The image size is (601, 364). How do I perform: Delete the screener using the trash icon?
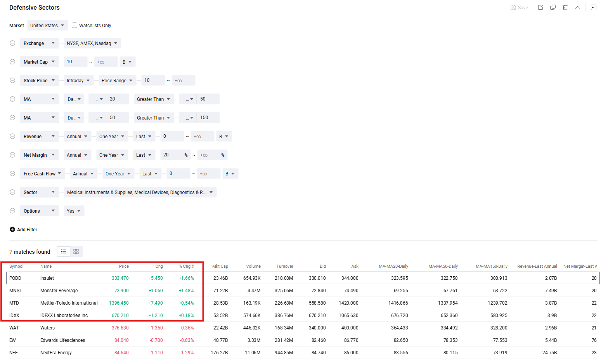[x=565, y=7]
